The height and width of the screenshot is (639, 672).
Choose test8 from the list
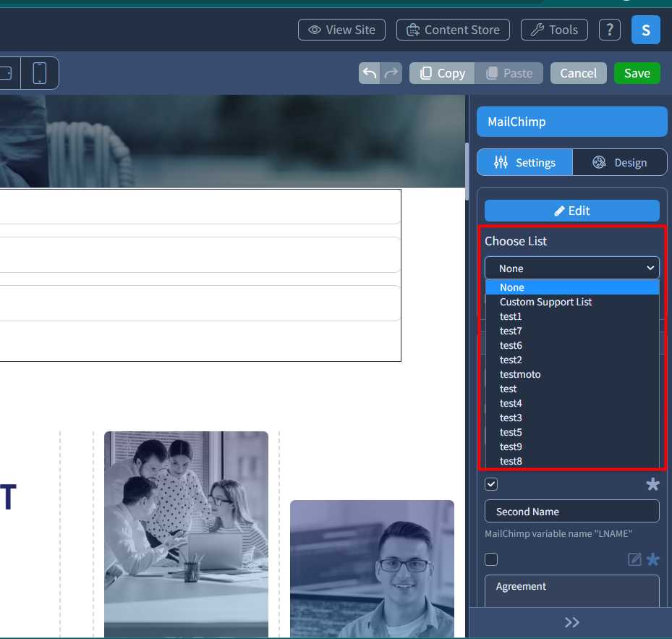click(571, 461)
